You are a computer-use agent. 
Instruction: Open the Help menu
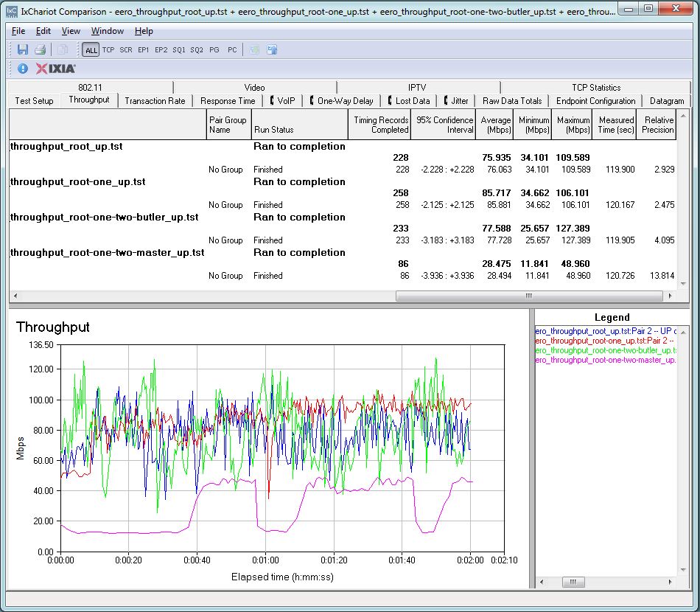pos(144,31)
